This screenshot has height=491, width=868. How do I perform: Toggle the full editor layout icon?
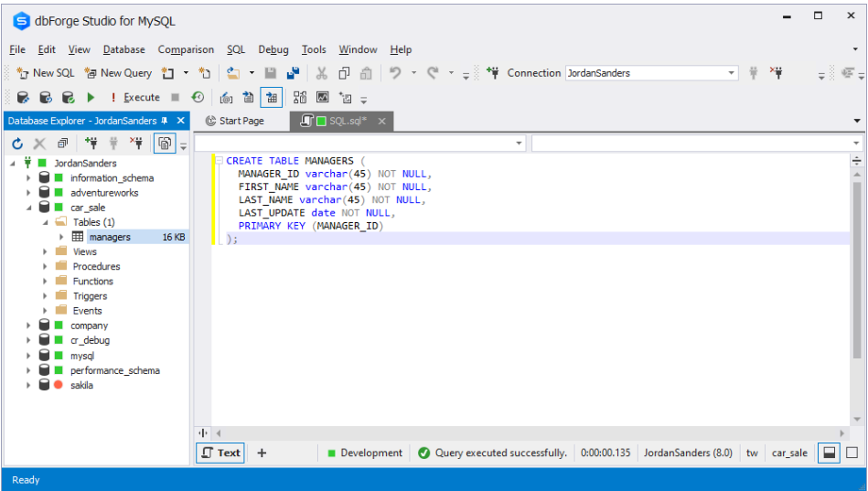tap(852, 453)
